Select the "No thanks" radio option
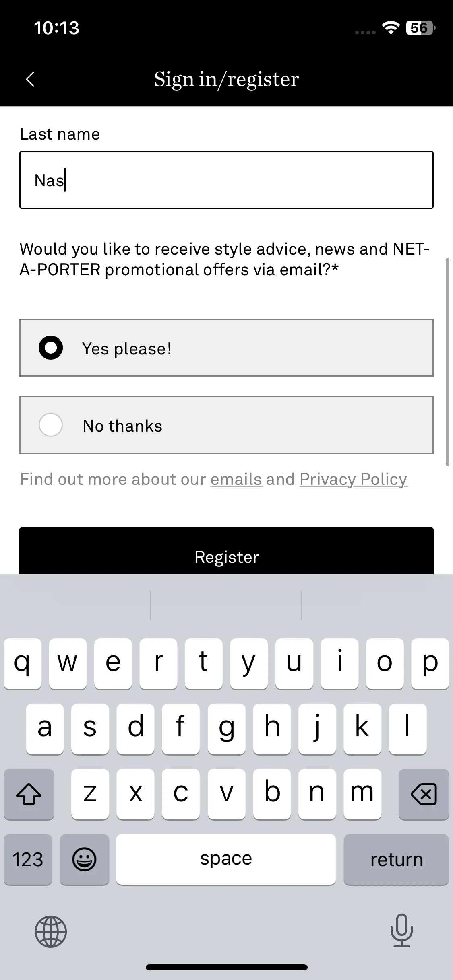This screenshot has height=980, width=453. point(226,425)
